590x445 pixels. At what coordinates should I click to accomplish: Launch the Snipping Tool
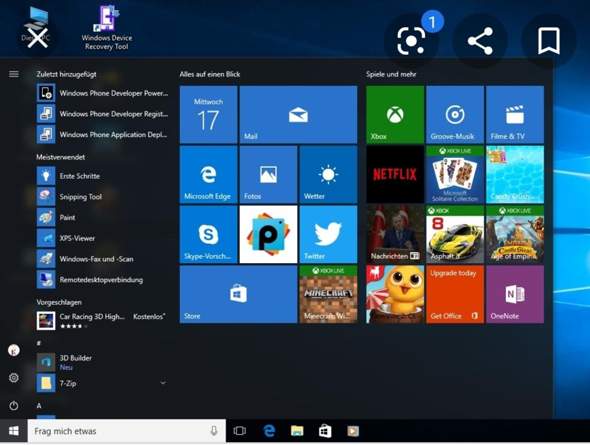point(102,196)
